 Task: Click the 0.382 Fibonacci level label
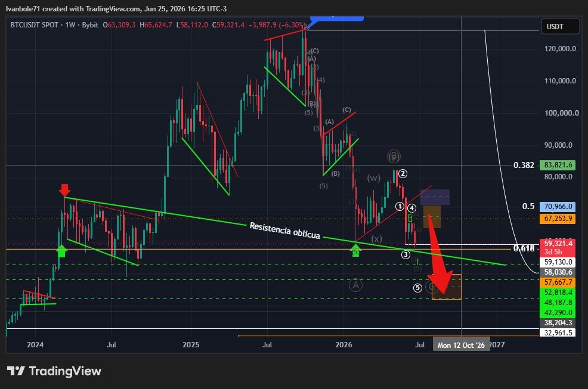pyautogui.click(x=524, y=165)
